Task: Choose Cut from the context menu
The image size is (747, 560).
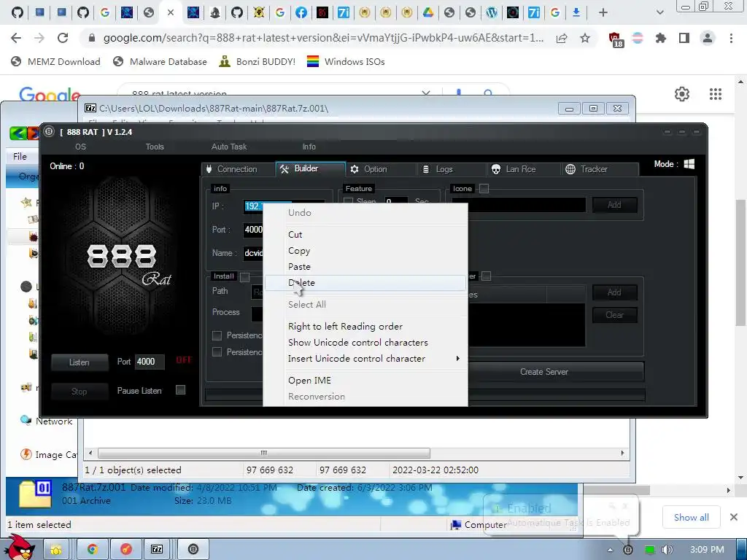Action: coord(365,234)
